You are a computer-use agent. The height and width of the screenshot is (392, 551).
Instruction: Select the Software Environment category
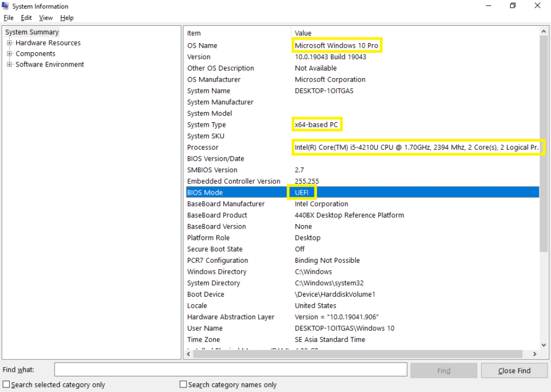(x=50, y=64)
